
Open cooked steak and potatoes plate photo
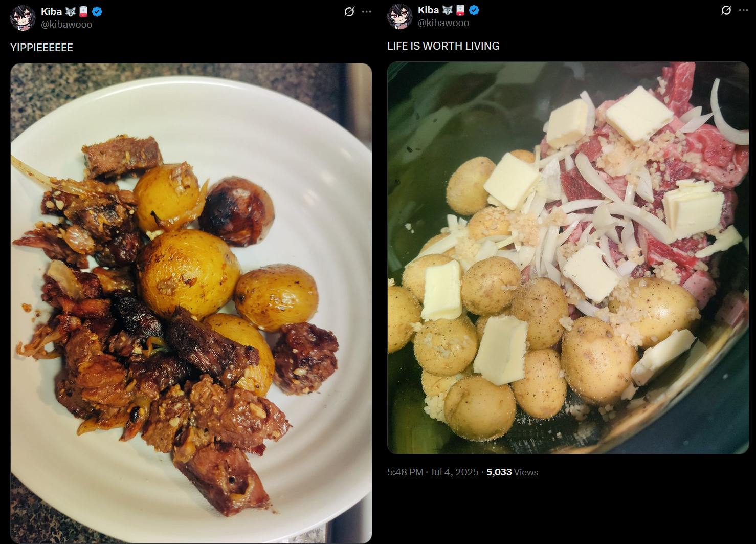coord(191,303)
